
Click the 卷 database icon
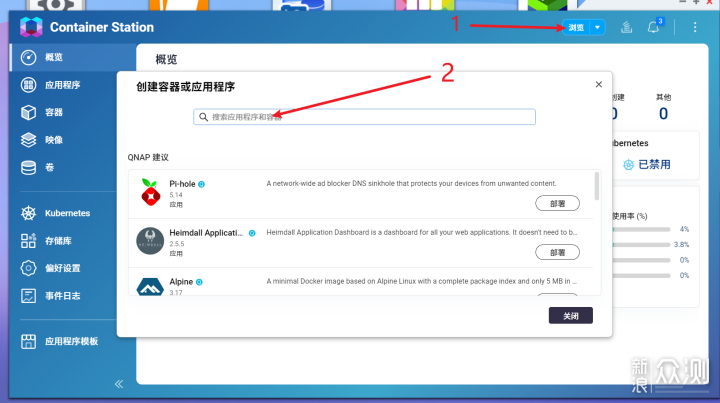28,168
